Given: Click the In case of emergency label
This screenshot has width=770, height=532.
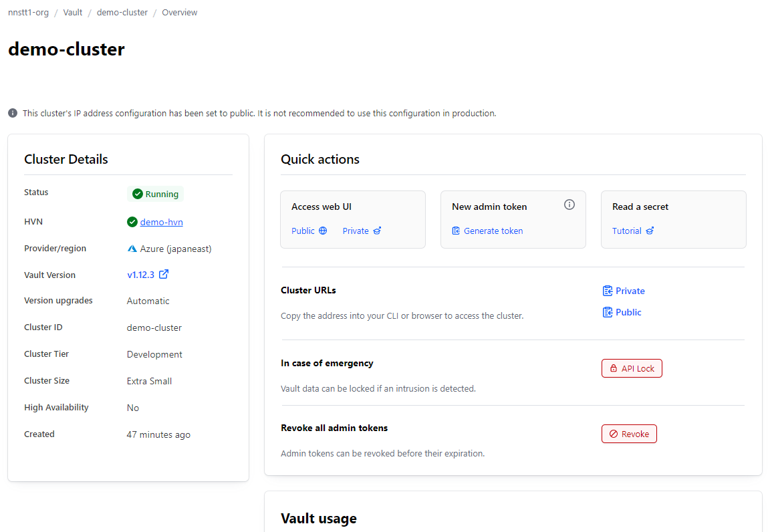Looking at the screenshot, I should pyautogui.click(x=327, y=363).
